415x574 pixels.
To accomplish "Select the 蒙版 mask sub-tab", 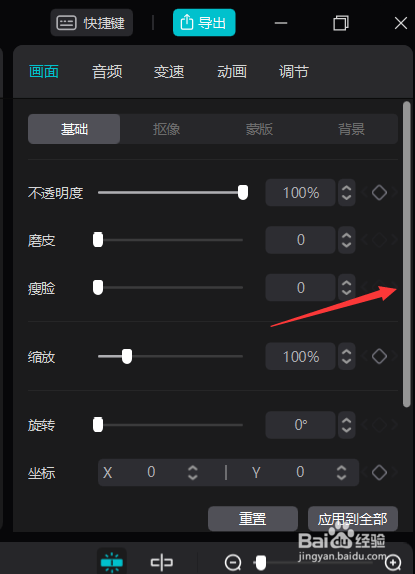I will coord(259,129).
